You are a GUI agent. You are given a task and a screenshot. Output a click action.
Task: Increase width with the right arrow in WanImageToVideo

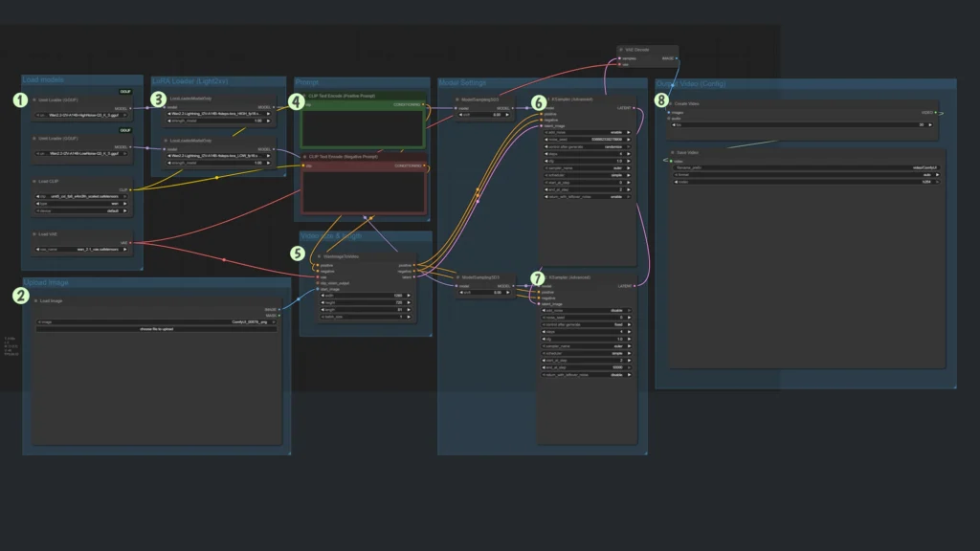click(x=406, y=296)
